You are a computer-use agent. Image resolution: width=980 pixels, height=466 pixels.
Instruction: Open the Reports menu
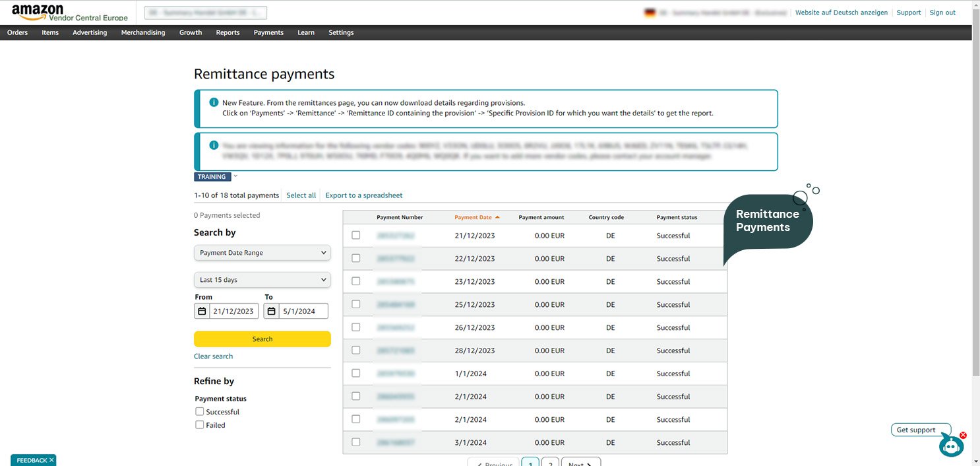pos(228,32)
